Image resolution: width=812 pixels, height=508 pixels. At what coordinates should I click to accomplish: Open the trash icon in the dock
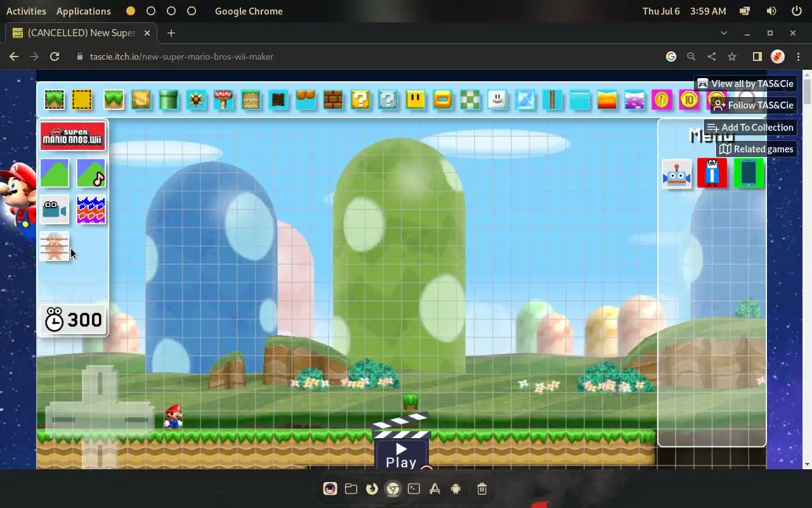pos(481,488)
